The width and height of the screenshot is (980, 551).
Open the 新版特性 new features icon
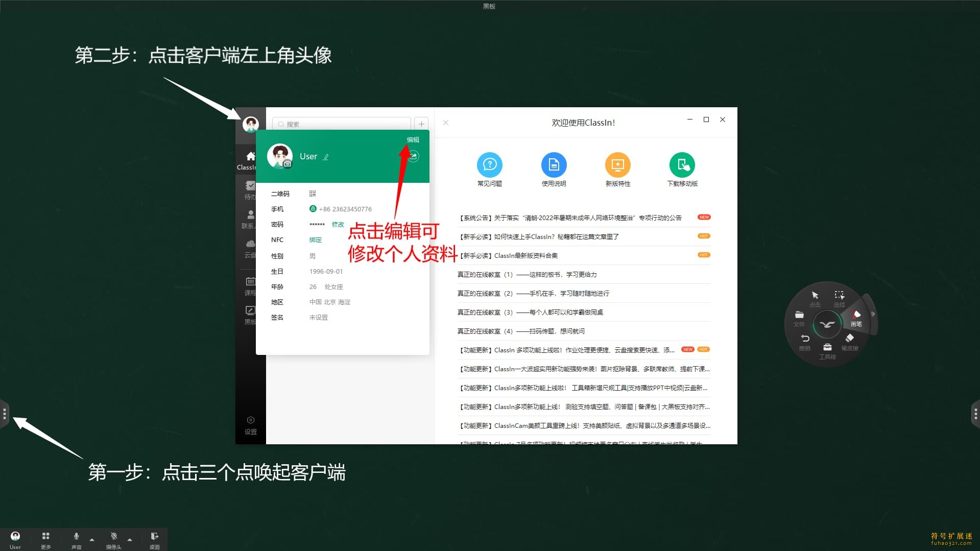click(x=618, y=164)
